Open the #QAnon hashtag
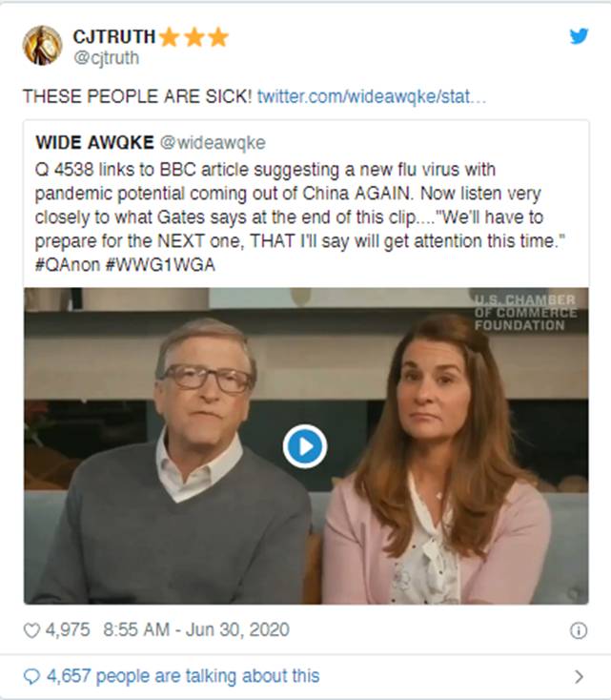This screenshot has height=700, width=611. (x=68, y=264)
